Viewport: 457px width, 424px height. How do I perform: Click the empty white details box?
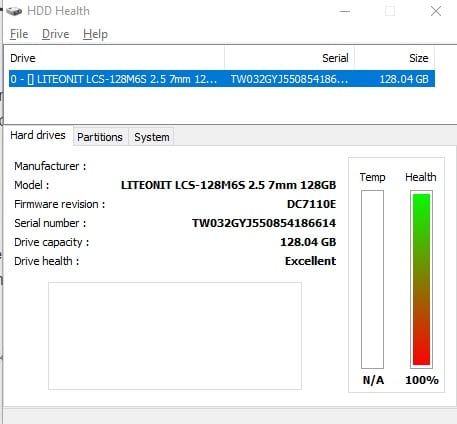pos(175,336)
